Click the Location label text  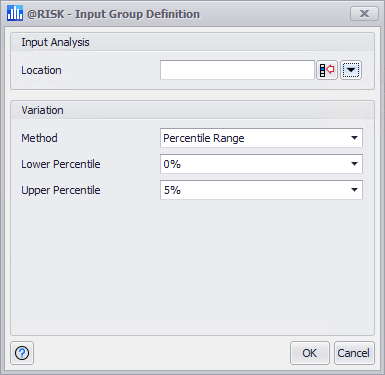coord(41,70)
